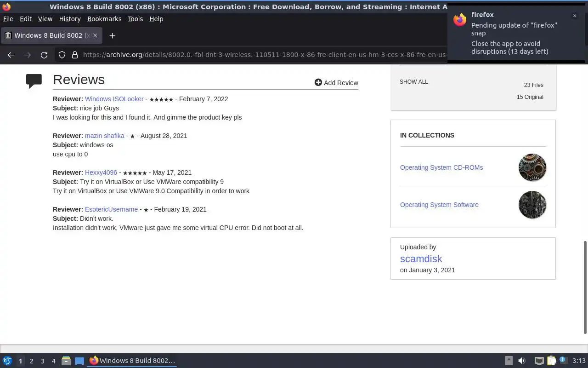
Task: Click the Firefox icon in the notification
Action: 460,20
